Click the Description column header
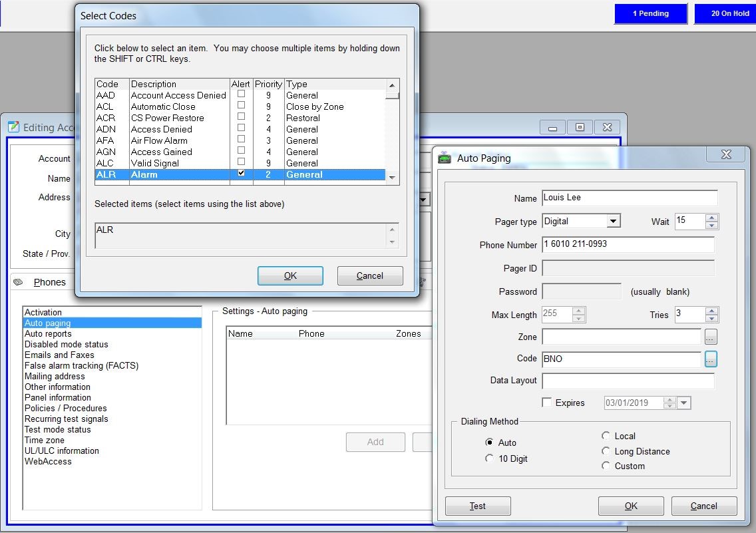The width and height of the screenshot is (756, 533). point(180,84)
